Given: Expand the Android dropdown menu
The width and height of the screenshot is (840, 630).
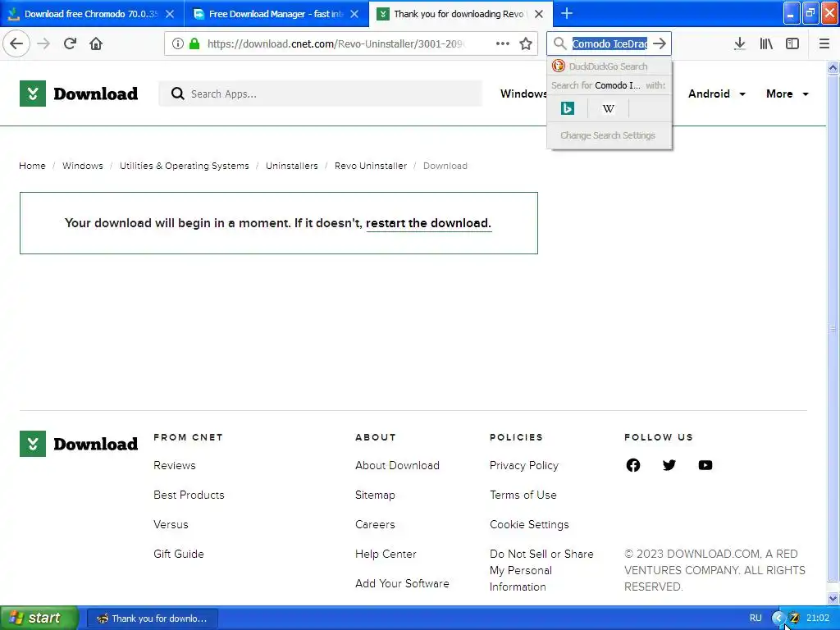Looking at the screenshot, I should (716, 94).
